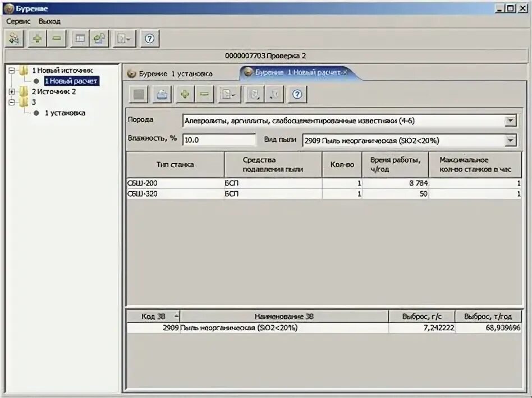Screen dimensions: 532x398
Task: Click the gray square icon in calculation toolbar
Action: pyautogui.click(x=139, y=94)
